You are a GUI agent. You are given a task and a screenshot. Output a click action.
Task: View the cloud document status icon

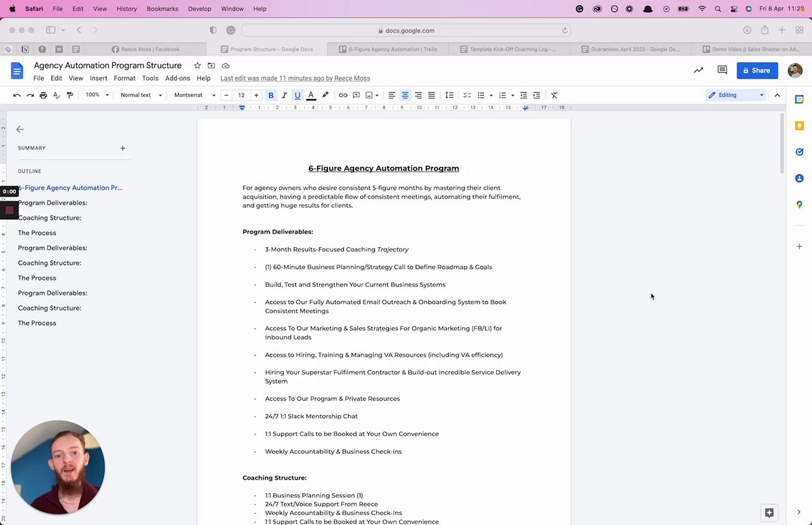(x=225, y=65)
